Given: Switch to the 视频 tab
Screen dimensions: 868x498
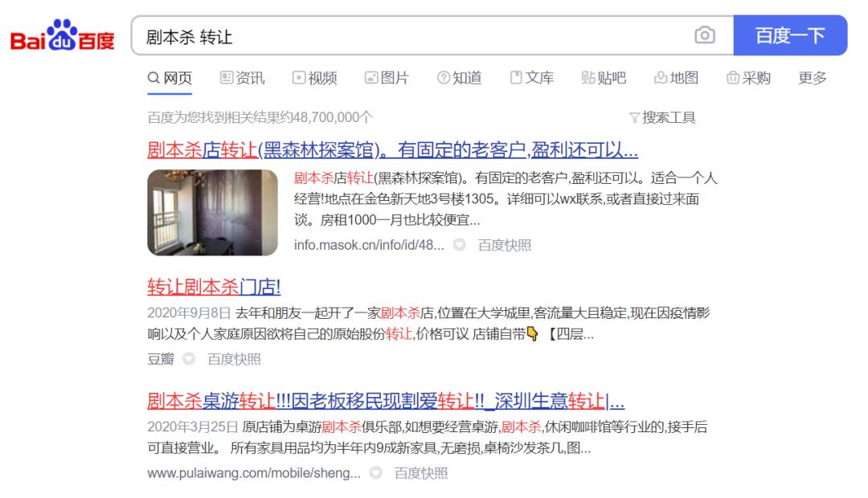Looking at the screenshot, I should [314, 78].
